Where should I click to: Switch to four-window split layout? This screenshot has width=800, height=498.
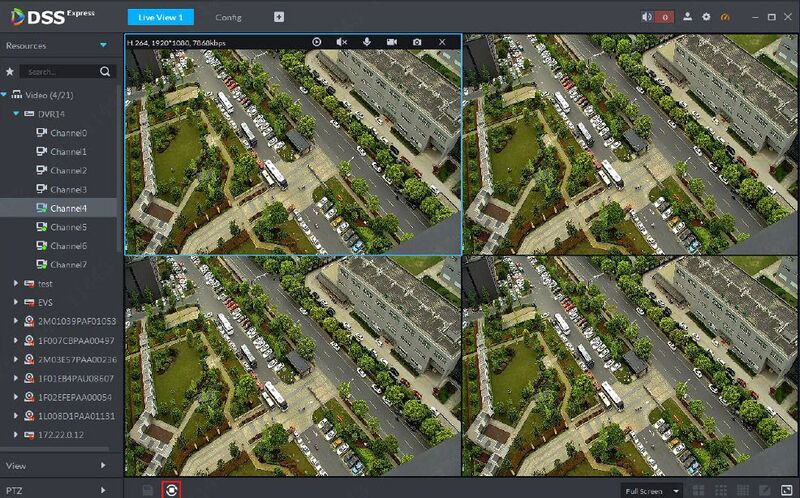coord(698,490)
